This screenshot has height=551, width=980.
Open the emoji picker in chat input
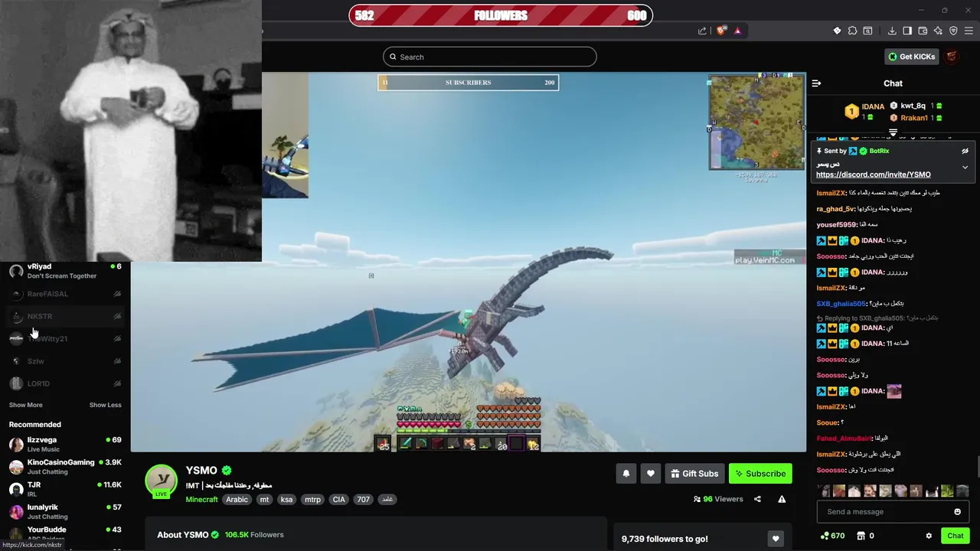[957, 512]
